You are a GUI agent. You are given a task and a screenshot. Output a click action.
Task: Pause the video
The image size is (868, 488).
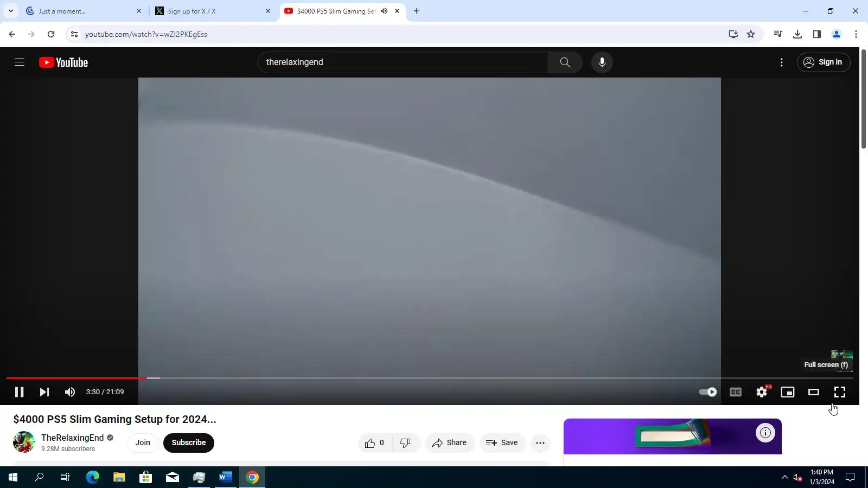[19, 392]
